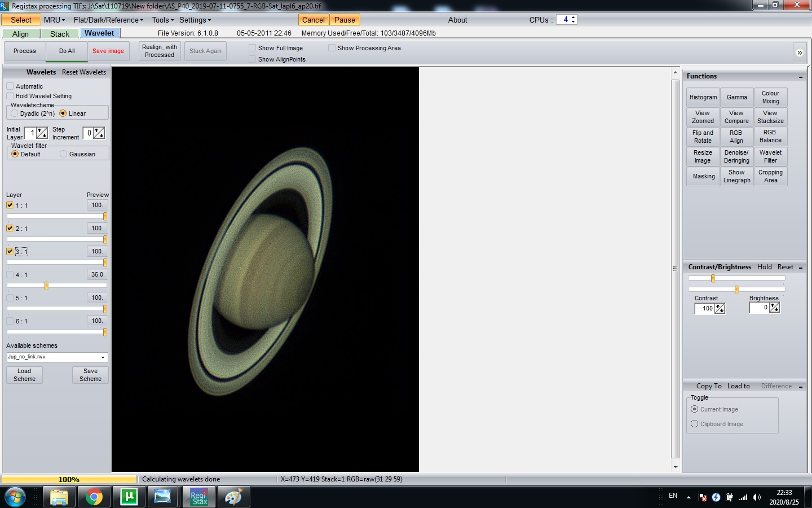Click the double-arrow expand icon in the toolbar
This screenshot has height=508, width=812.
pos(800,52)
